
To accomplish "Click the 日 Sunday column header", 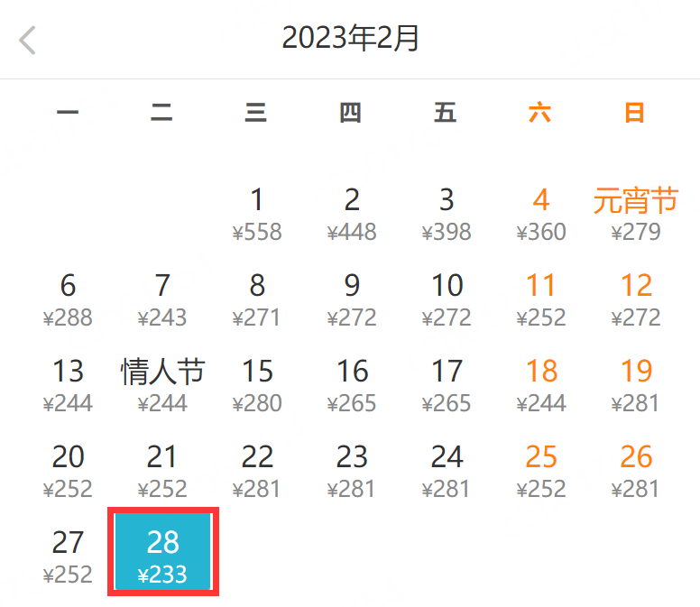I will point(634,113).
